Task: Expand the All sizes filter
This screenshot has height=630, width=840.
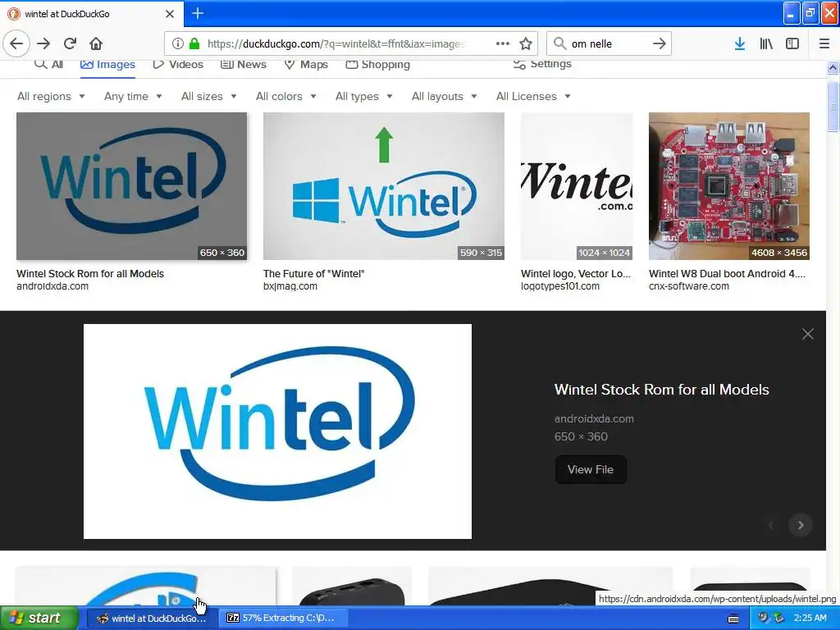Action: tap(209, 97)
